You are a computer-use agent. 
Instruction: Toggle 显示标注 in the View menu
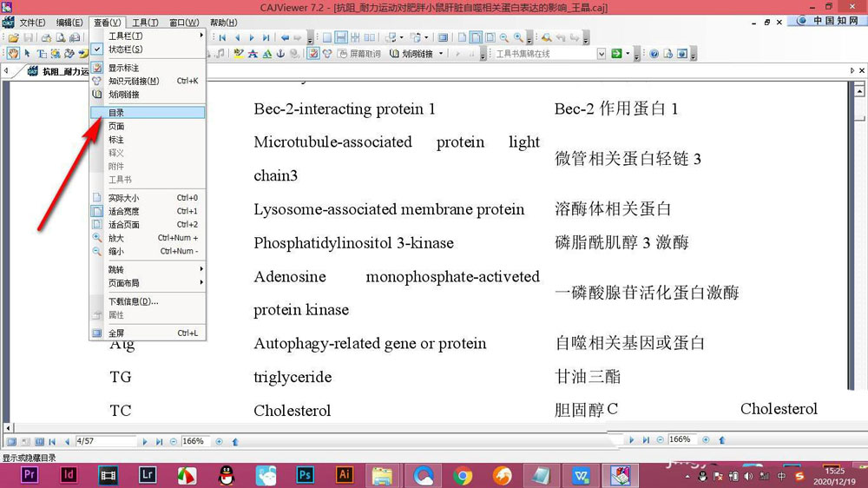coord(148,68)
